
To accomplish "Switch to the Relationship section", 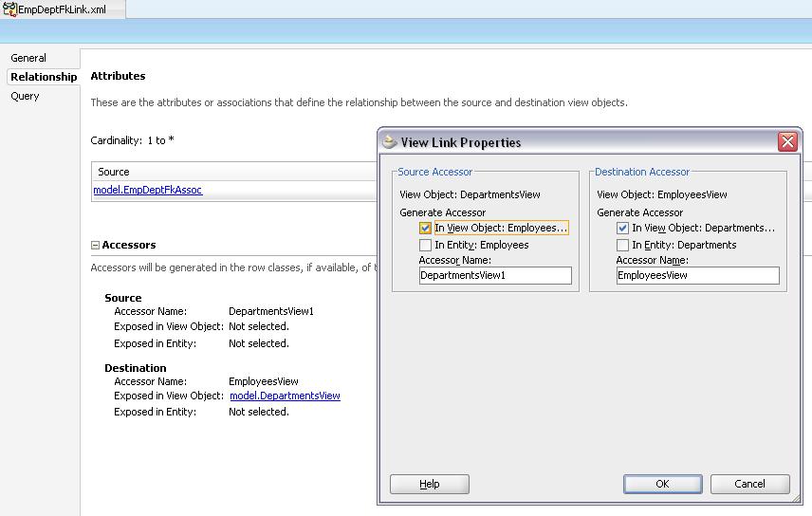I will pos(44,77).
